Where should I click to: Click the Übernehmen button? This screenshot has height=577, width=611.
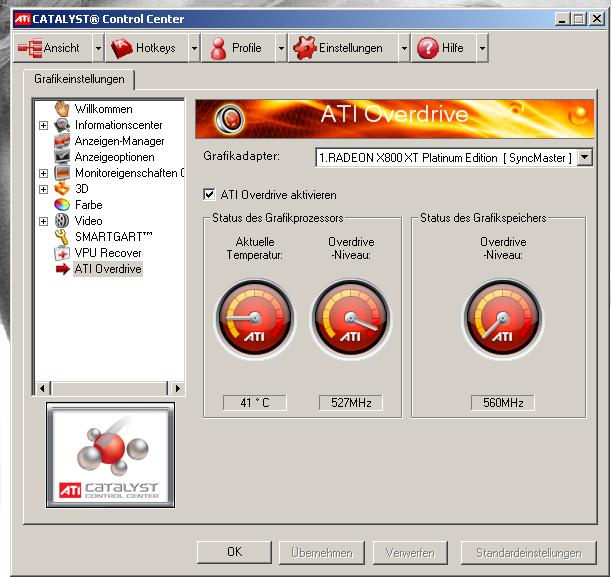[x=321, y=552]
